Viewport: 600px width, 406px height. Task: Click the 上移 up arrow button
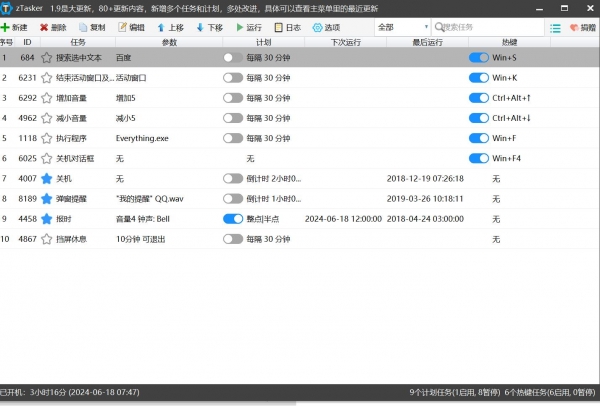[x=171, y=28]
